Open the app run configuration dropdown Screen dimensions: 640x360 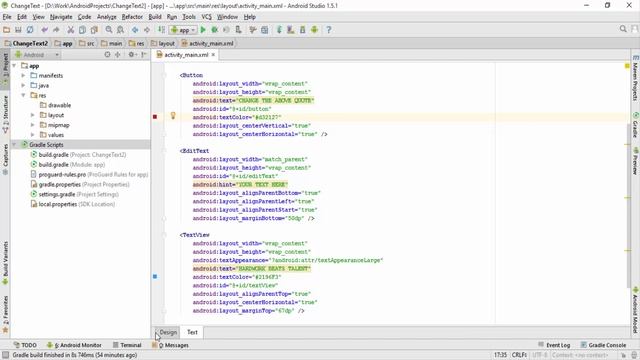click(x=183, y=30)
